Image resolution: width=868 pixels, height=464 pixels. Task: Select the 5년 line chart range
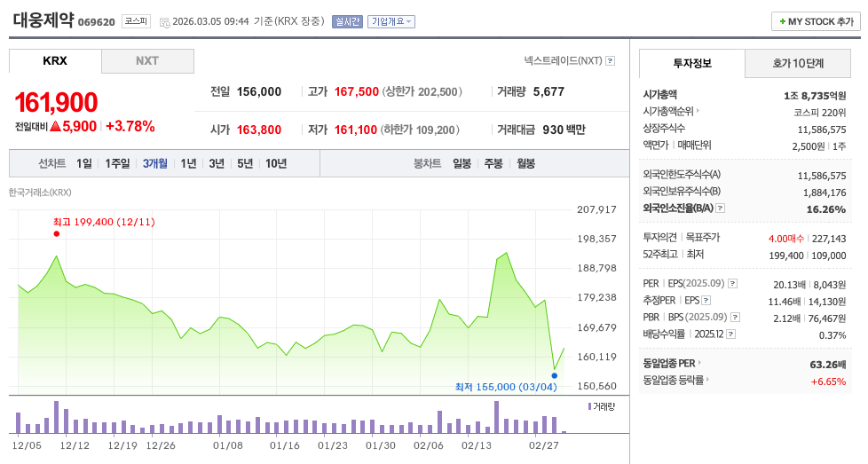point(245,164)
